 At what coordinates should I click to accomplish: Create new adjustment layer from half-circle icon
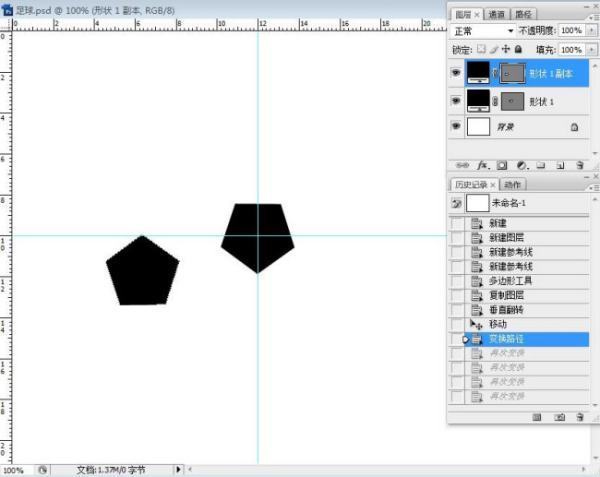tap(521, 165)
